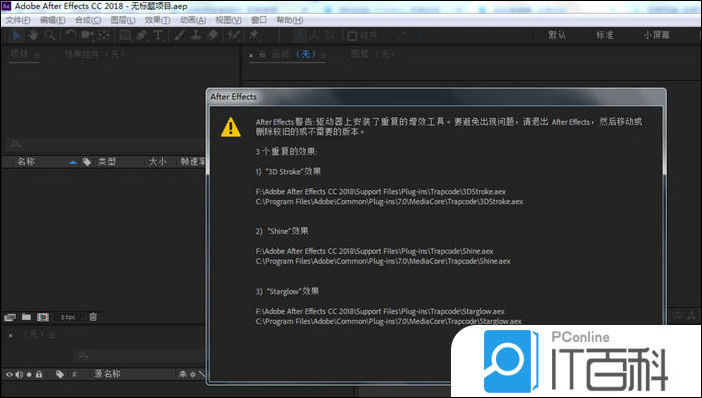Open the 图层(L) menu
This screenshot has width=702, height=398.
click(x=123, y=20)
